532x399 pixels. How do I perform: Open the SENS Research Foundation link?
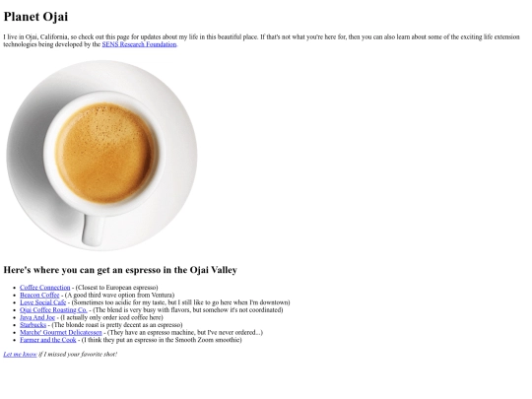tap(140, 44)
